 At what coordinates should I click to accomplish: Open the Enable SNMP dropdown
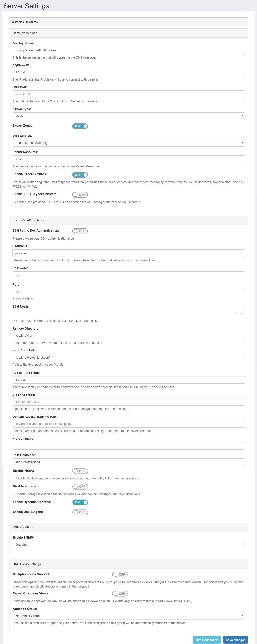click(128, 544)
